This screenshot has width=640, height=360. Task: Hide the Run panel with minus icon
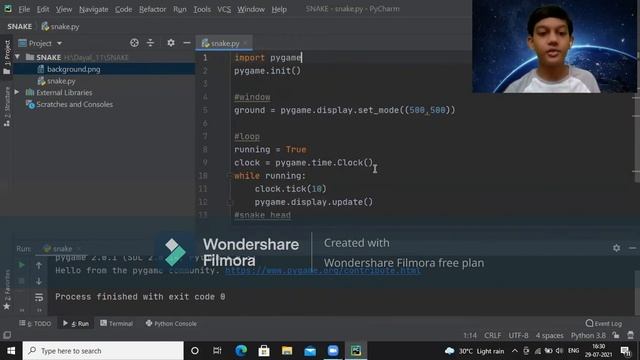point(632,248)
